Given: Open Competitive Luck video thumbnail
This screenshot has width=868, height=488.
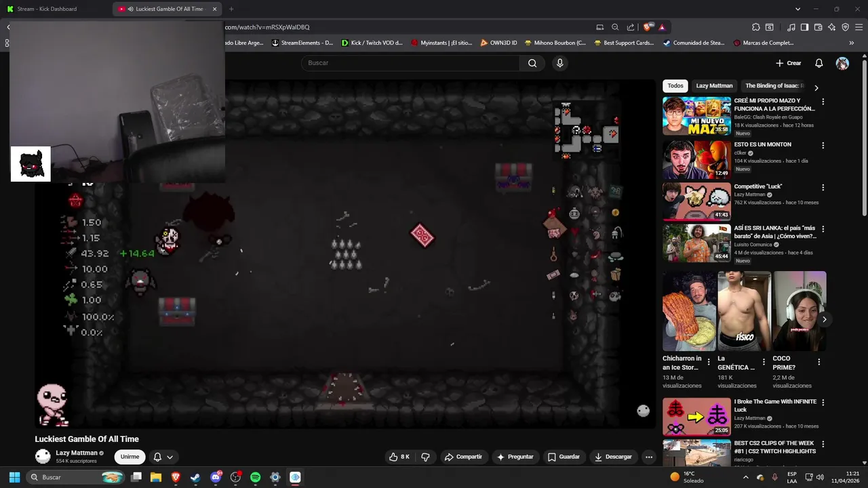Looking at the screenshot, I should pos(696,201).
